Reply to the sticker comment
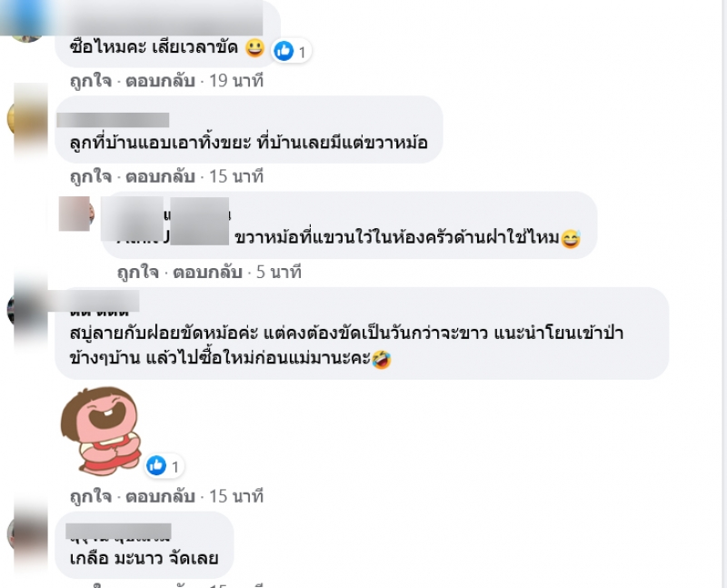Image resolution: width=727 pixels, height=588 pixels. (160, 496)
